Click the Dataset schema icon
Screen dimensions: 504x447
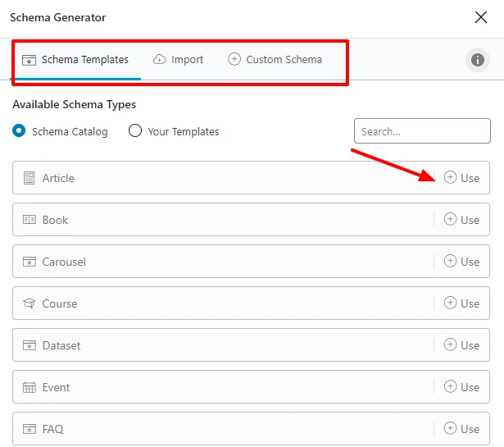click(30, 345)
